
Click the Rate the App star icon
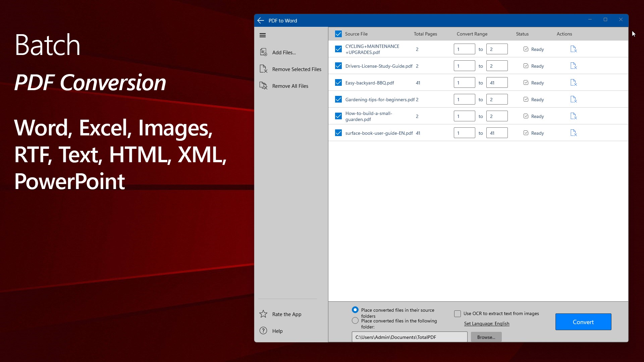coord(263,314)
